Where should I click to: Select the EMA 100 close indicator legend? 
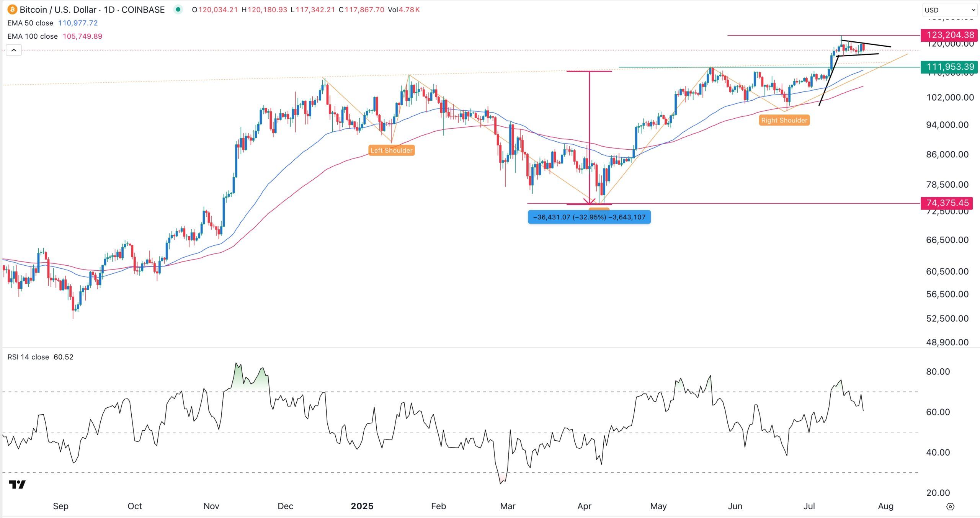[33, 36]
